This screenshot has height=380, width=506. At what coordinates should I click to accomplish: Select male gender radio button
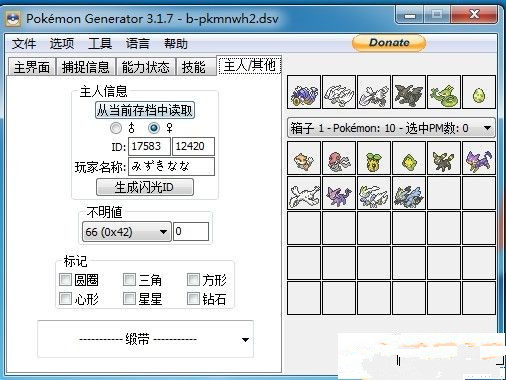click(x=116, y=128)
